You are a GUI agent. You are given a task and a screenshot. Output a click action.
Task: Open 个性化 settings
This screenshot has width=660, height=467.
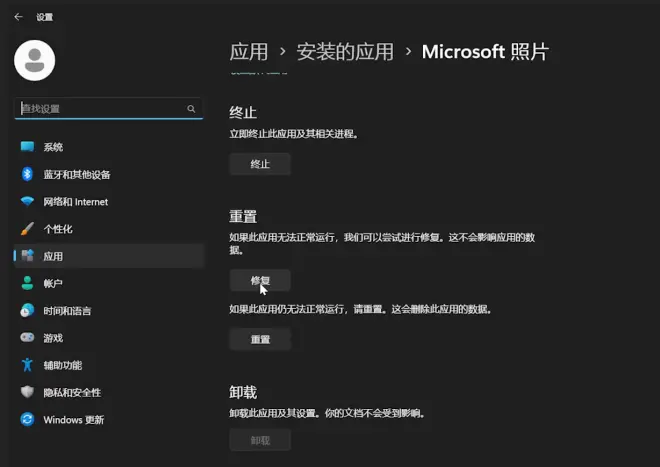pyautogui.click(x=109, y=229)
